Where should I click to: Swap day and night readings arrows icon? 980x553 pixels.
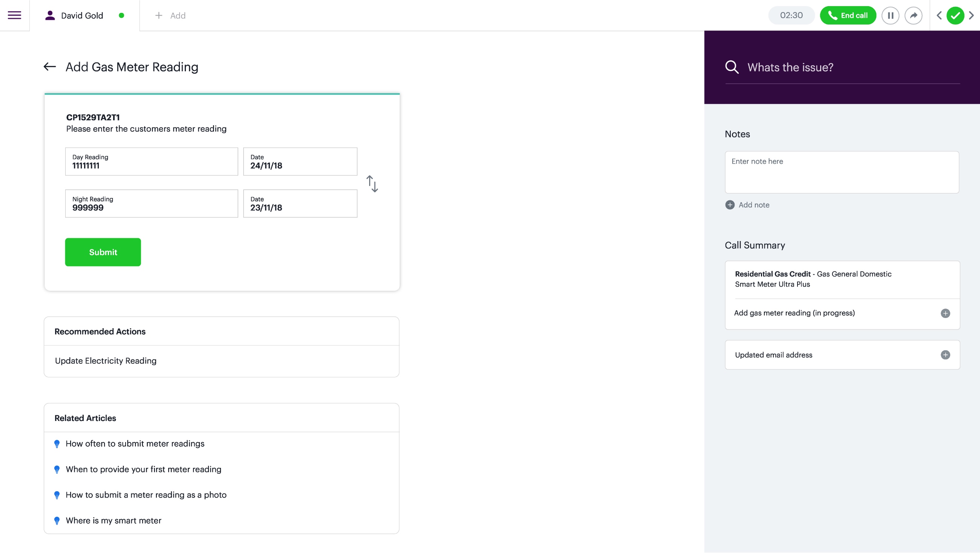(x=372, y=184)
